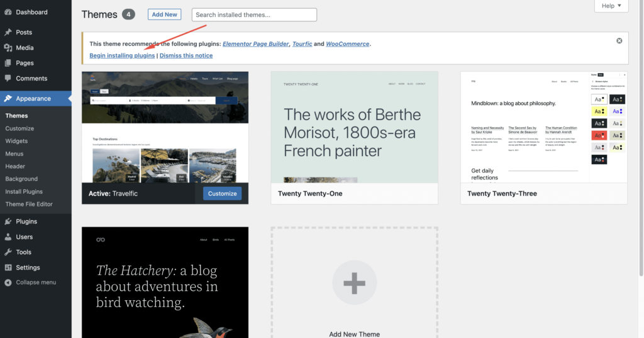
Task: Dismiss the plugin notice with X icon
Action: (x=619, y=41)
